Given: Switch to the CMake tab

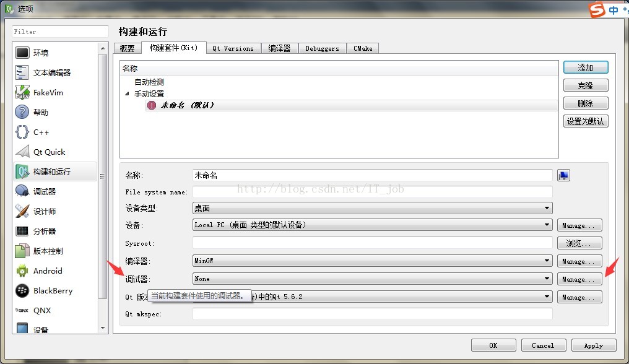Looking at the screenshot, I should tap(363, 48).
